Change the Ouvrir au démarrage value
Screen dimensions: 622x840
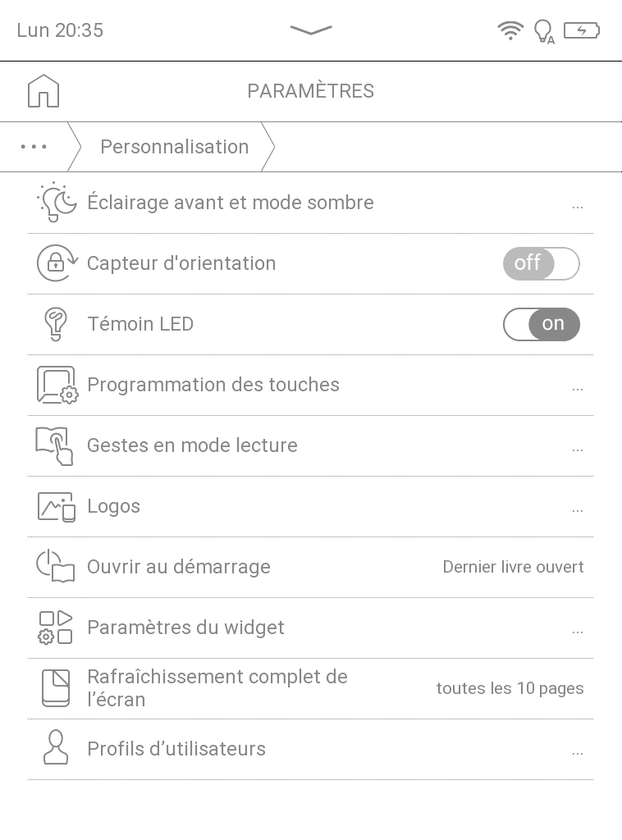[513, 567]
